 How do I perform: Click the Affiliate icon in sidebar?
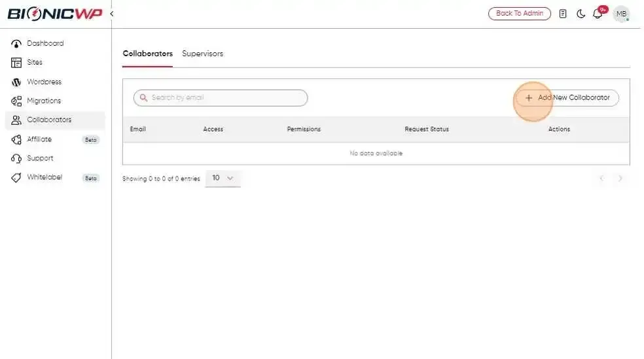click(x=16, y=139)
